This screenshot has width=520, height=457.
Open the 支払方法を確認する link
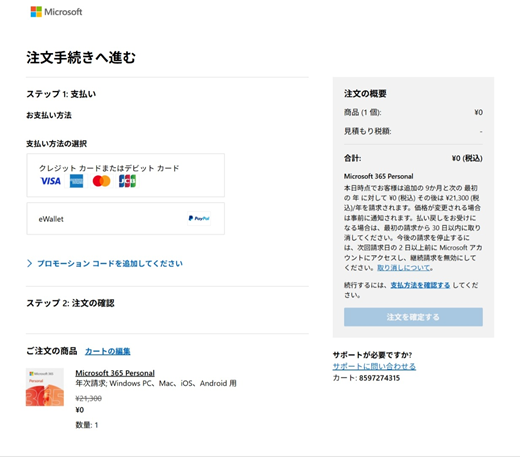420,285
